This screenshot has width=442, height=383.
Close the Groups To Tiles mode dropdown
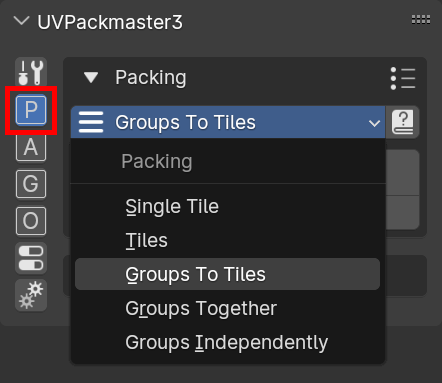coord(228,122)
